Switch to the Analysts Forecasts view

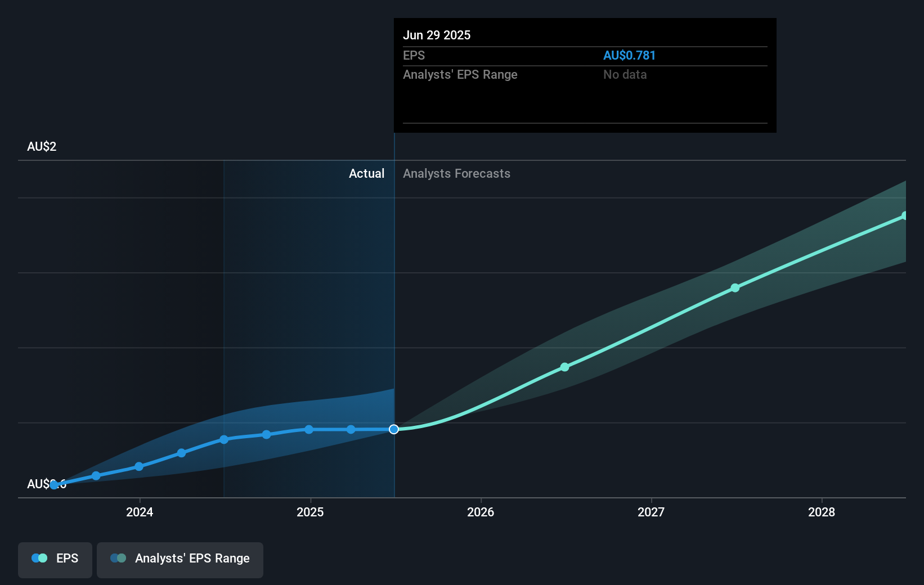[x=456, y=173]
